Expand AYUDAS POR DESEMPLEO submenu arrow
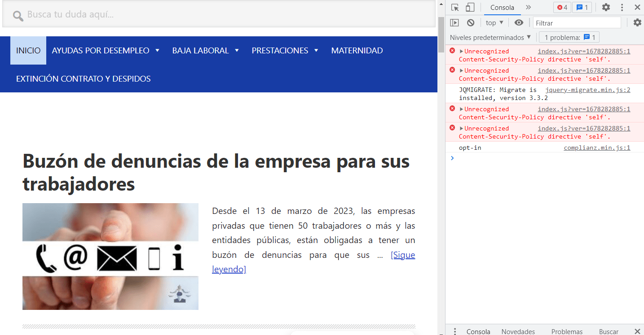This screenshot has width=644, height=335. point(157,51)
